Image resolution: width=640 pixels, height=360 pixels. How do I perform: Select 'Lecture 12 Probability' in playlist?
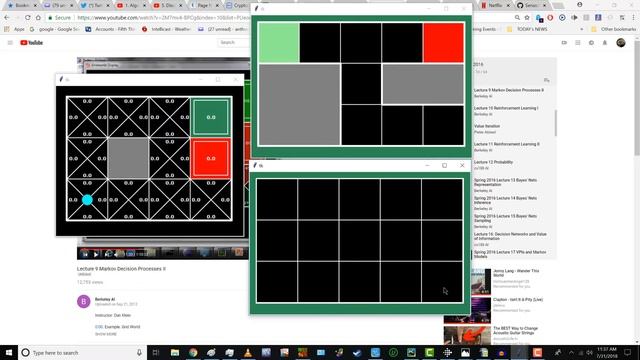[493, 162]
